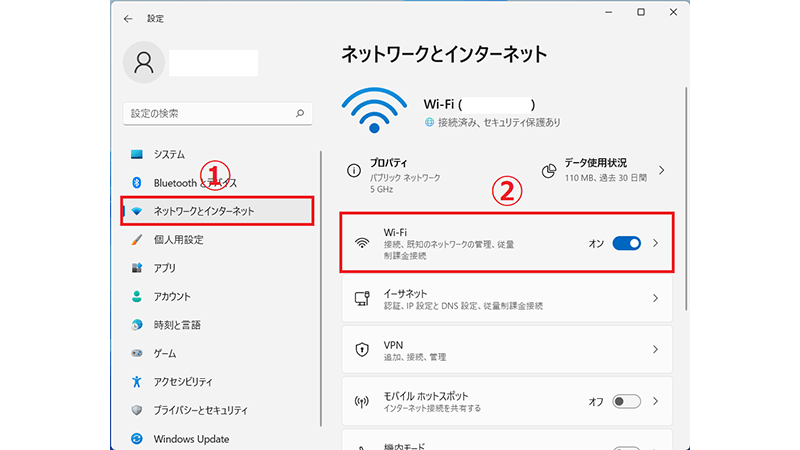Open the イーサネット row chevron
The width and height of the screenshot is (800, 450).
coord(656,298)
